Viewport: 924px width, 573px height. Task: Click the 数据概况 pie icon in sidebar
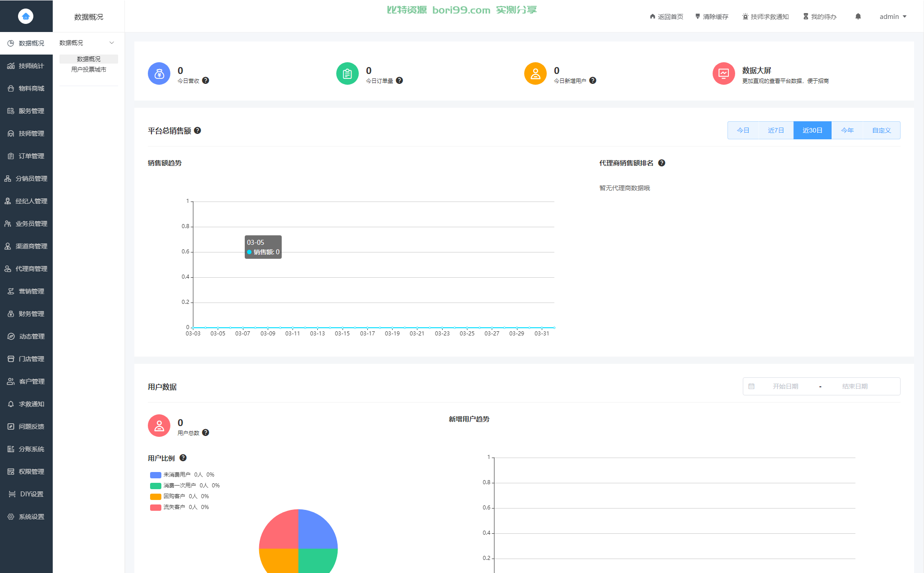[11, 43]
